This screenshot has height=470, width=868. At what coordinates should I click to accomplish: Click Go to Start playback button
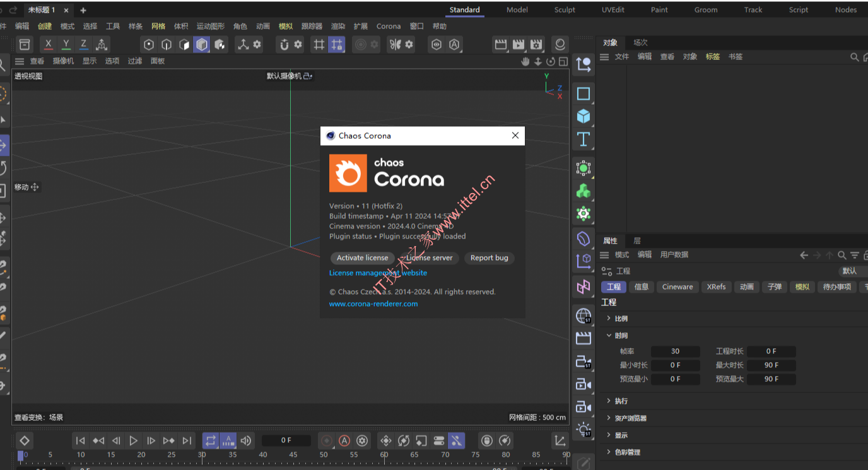pos(80,440)
